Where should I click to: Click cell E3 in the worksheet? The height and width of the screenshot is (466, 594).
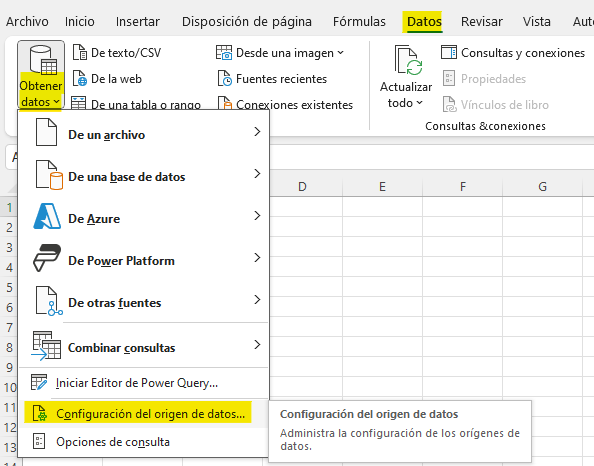coord(382,247)
